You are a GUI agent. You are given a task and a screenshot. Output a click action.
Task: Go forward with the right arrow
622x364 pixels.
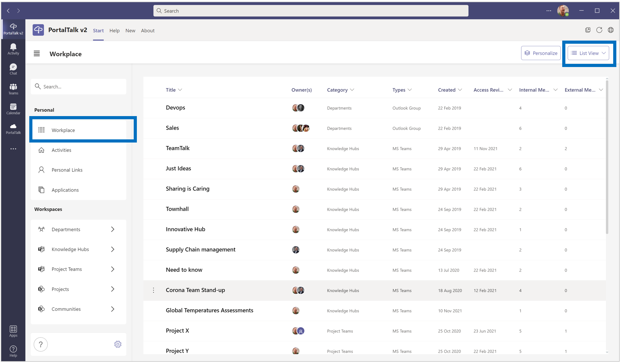point(19,11)
